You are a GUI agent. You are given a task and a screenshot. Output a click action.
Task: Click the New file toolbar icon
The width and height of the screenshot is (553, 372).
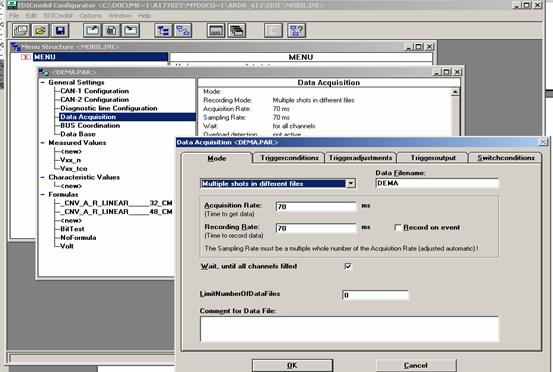[x=21, y=31]
